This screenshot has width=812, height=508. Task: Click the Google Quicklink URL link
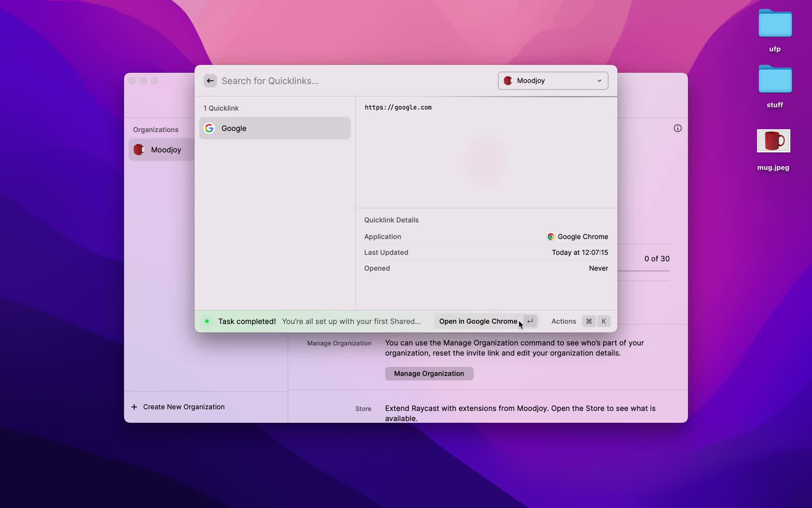tap(398, 107)
